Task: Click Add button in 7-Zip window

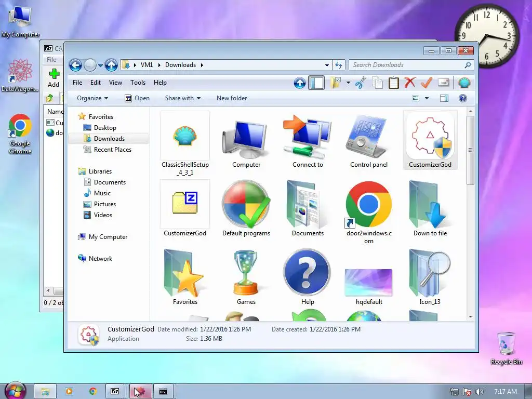Action: pos(54,78)
